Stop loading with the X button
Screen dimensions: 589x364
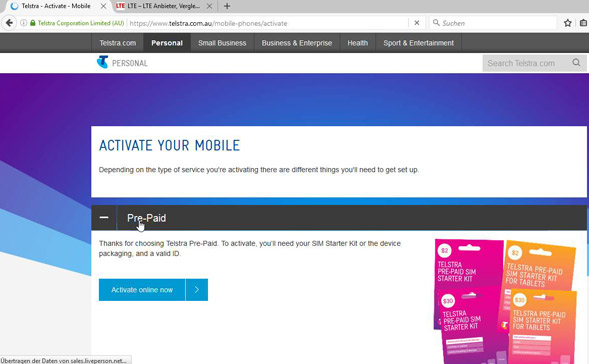click(417, 23)
